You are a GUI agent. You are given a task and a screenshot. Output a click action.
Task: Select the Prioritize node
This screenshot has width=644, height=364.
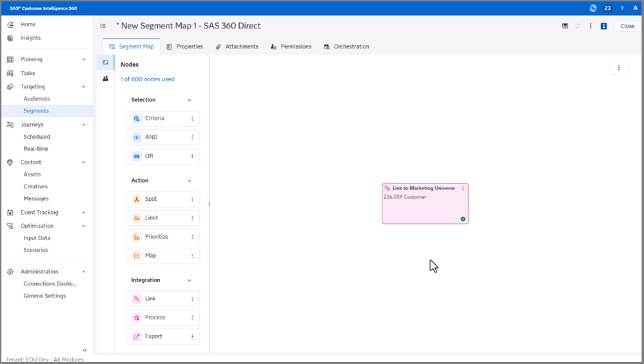point(163,237)
